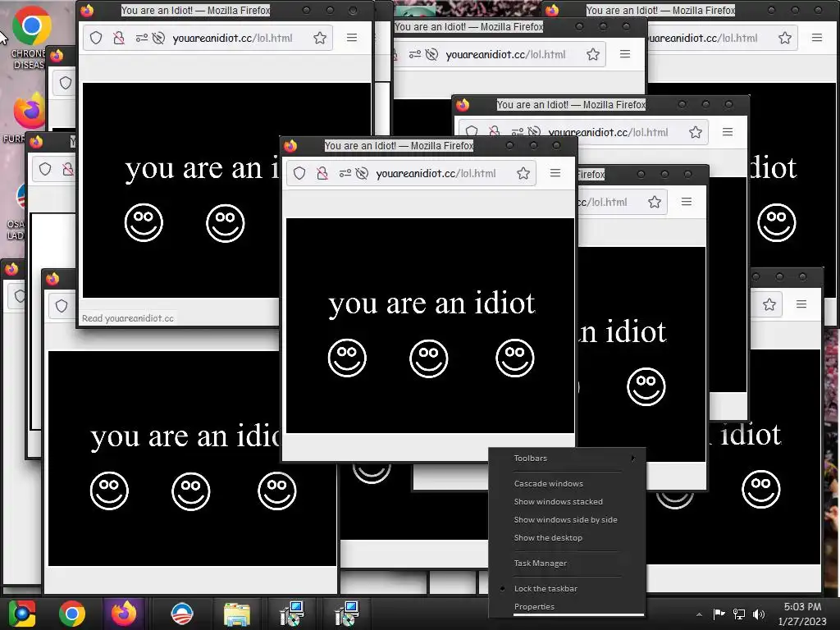Viewport: 840px width, 630px height.
Task: Click bookmark star in top-center Firefox window
Action: coord(593,54)
